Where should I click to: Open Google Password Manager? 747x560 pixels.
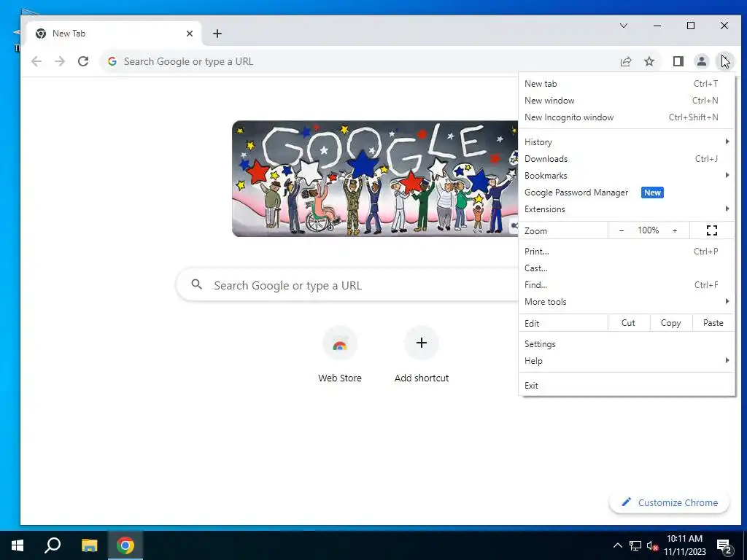coord(627,192)
